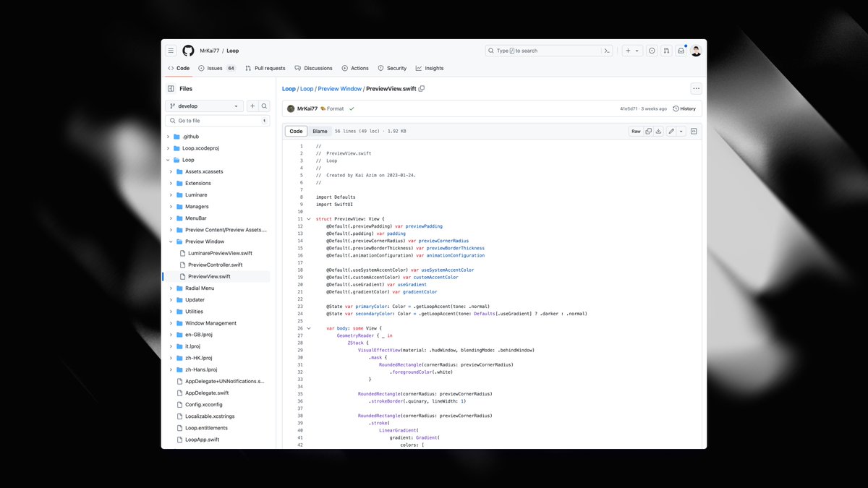The height and width of the screenshot is (488, 868).
Task: Open the Security tab
Action: 392,68
